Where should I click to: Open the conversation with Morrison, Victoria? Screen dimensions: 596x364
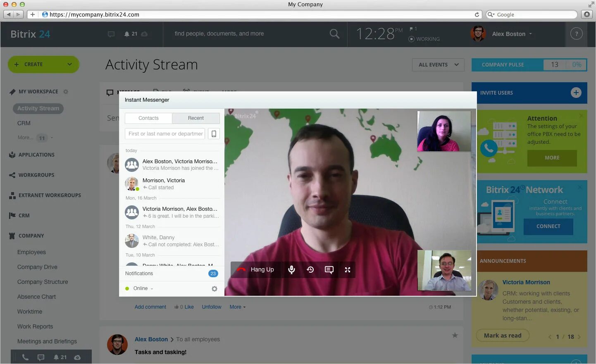(172, 184)
